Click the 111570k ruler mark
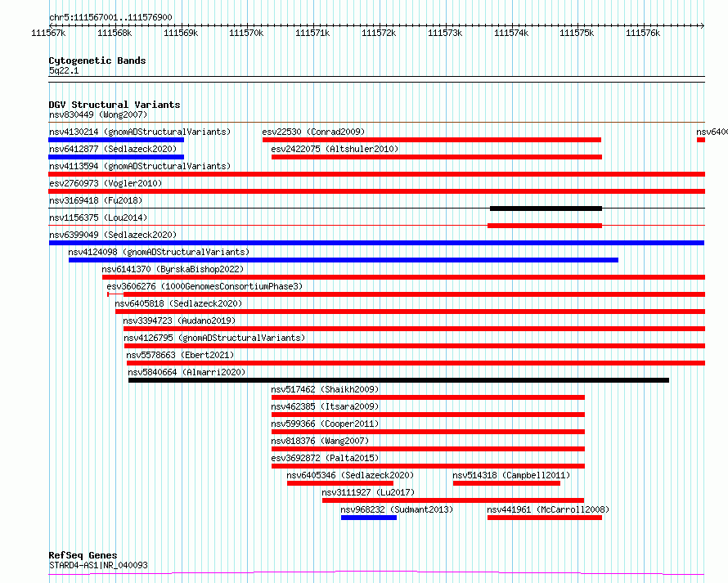728x583 pixels. 246,33
